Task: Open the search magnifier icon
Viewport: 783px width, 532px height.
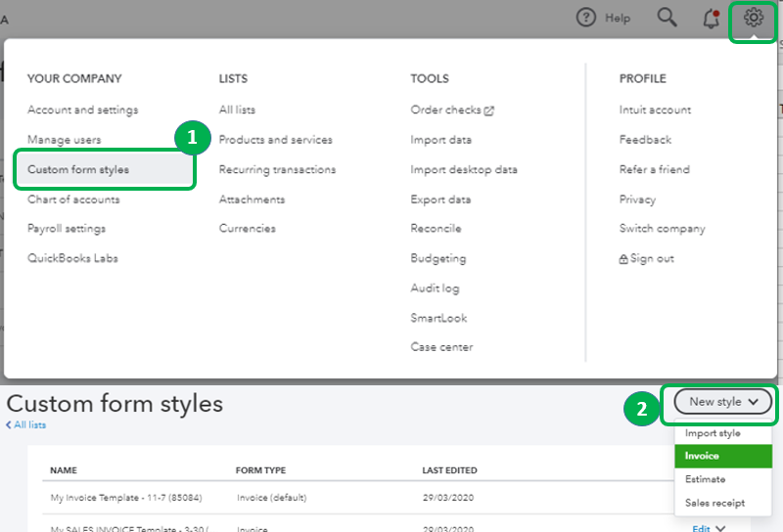Action: click(x=668, y=18)
